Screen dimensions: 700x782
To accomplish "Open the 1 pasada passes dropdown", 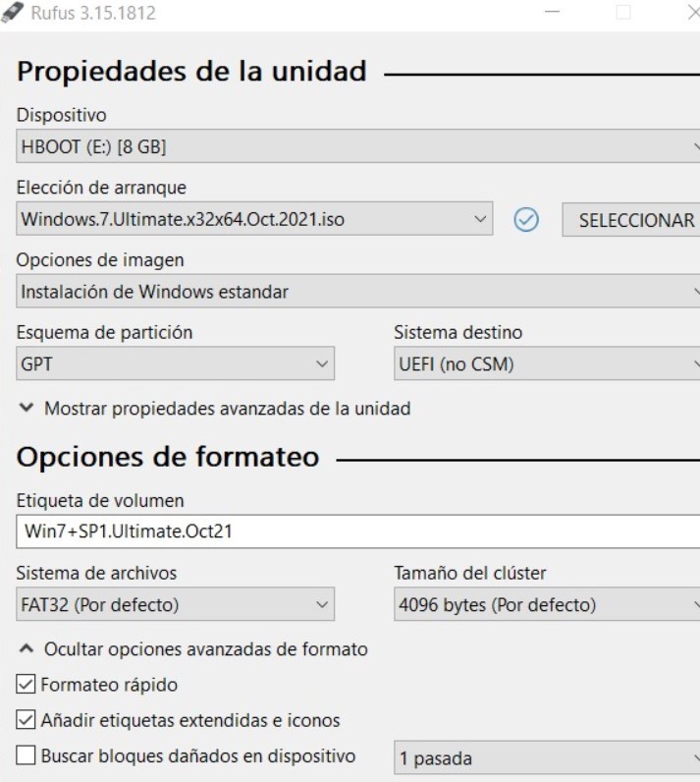I will (x=546, y=758).
